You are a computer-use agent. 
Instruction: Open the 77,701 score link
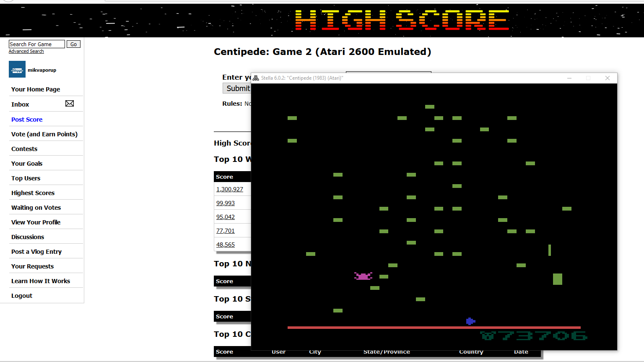(226, 231)
